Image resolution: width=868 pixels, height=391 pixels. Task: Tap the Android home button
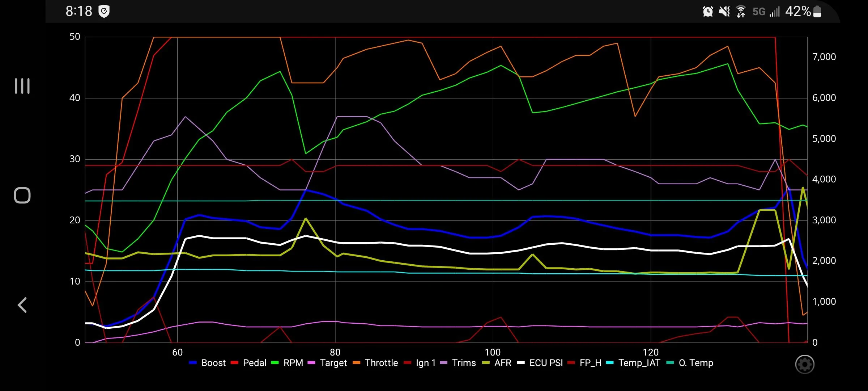pyautogui.click(x=22, y=195)
